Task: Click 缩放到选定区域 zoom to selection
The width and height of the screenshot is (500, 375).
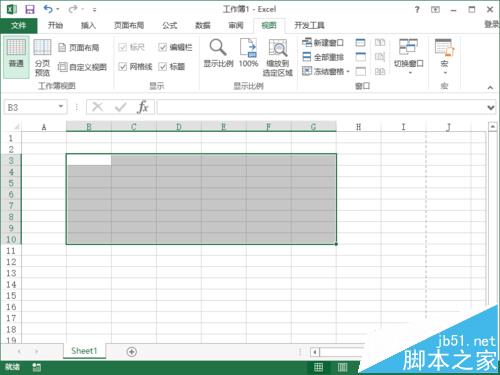Action: [278, 57]
